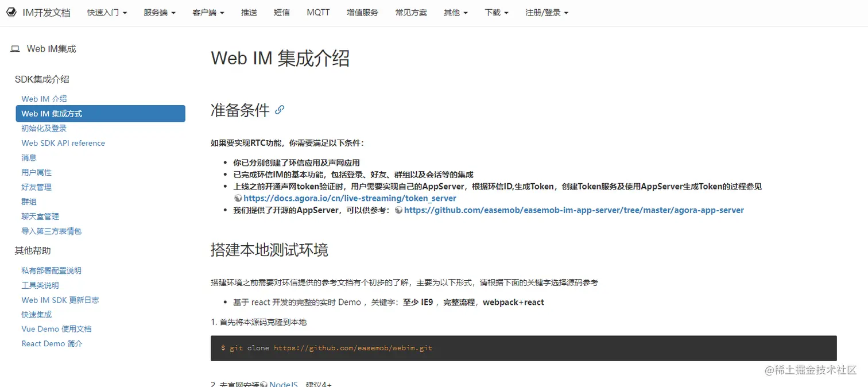Open 工具类说明 sidebar link

click(40, 285)
